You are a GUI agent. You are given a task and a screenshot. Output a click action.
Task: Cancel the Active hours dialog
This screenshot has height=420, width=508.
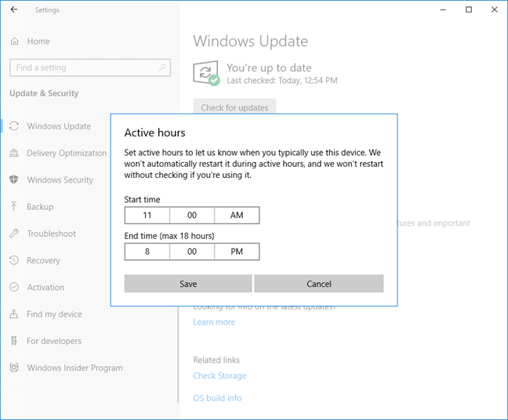[319, 284]
